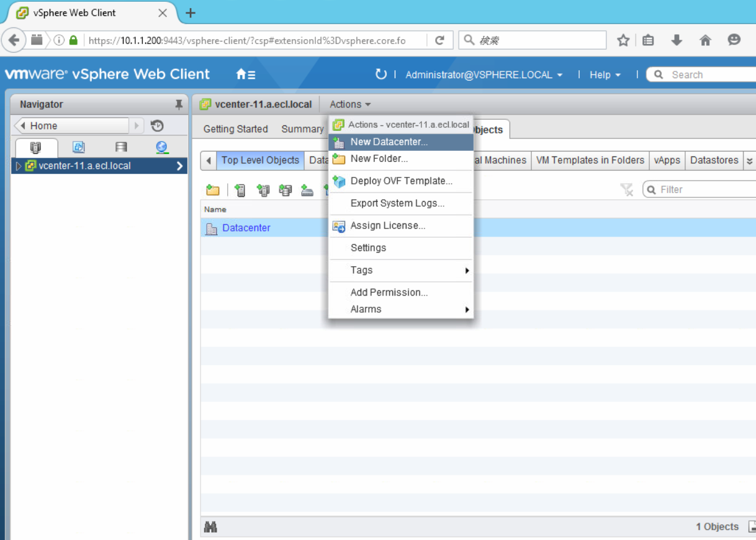The height and width of the screenshot is (540, 756).
Task: Refresh vSphere client with circular arrow
Action: 380,74
